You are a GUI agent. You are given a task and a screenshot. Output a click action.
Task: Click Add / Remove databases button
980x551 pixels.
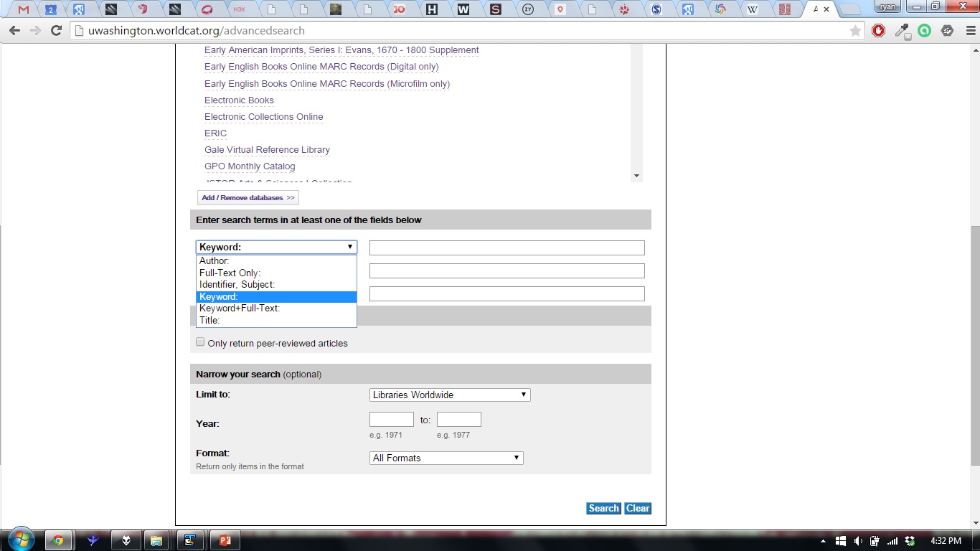[248, 198]
